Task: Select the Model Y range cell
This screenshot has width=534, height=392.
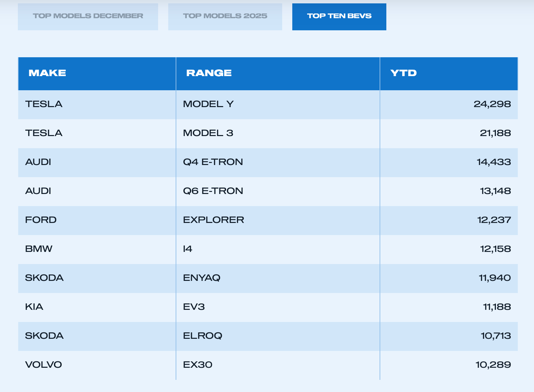Action: [x=208, y=104]
